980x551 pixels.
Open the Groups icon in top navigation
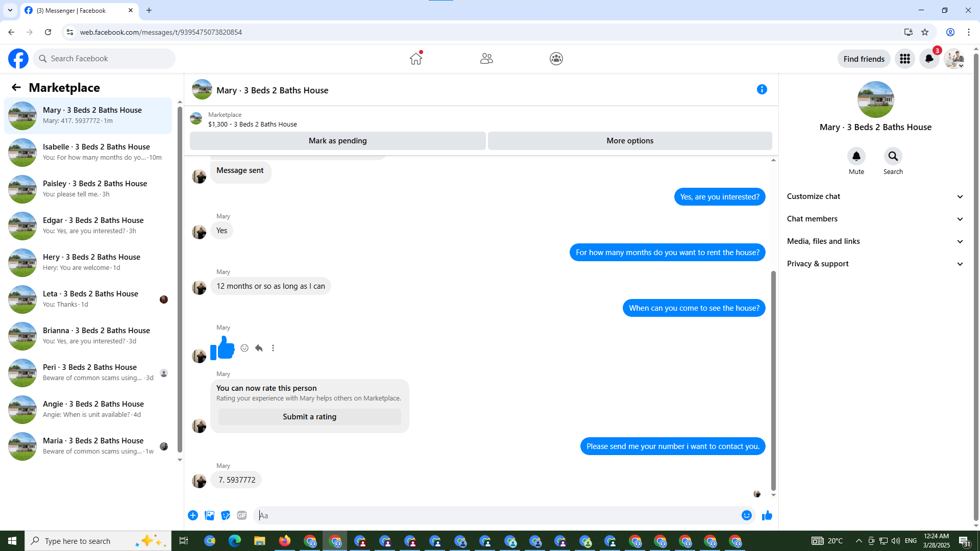tap(556, 59)
